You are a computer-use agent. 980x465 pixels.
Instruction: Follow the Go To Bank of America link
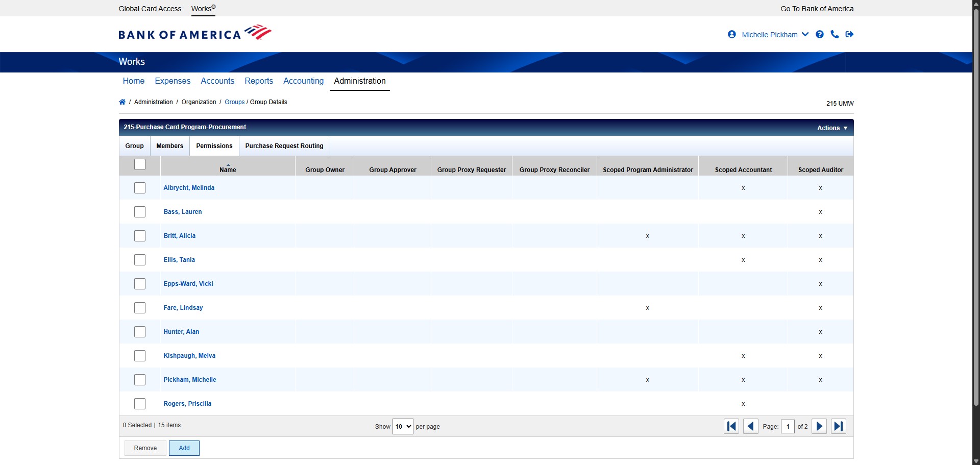click(817, 9)
